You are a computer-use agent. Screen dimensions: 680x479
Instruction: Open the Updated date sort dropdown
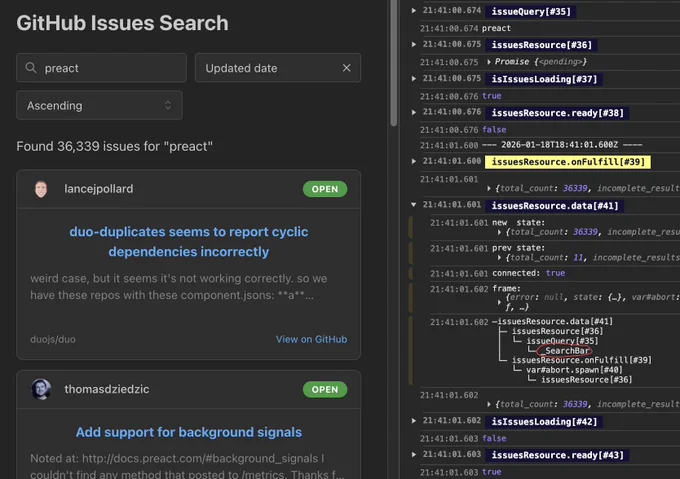278,68
